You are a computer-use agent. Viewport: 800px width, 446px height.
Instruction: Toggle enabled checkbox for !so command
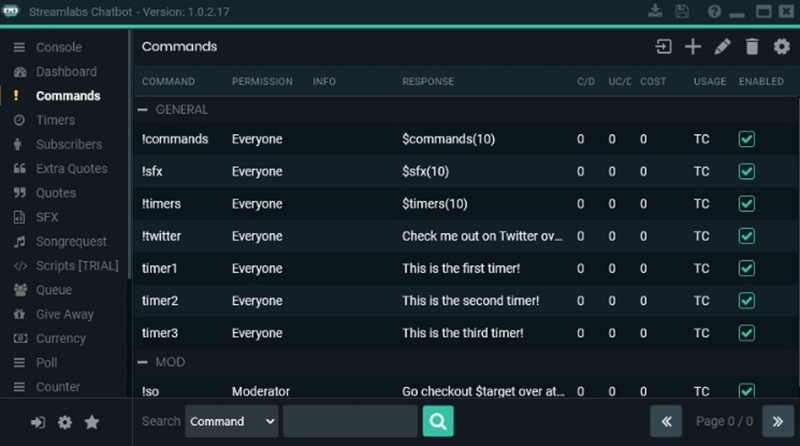[747, 390]
